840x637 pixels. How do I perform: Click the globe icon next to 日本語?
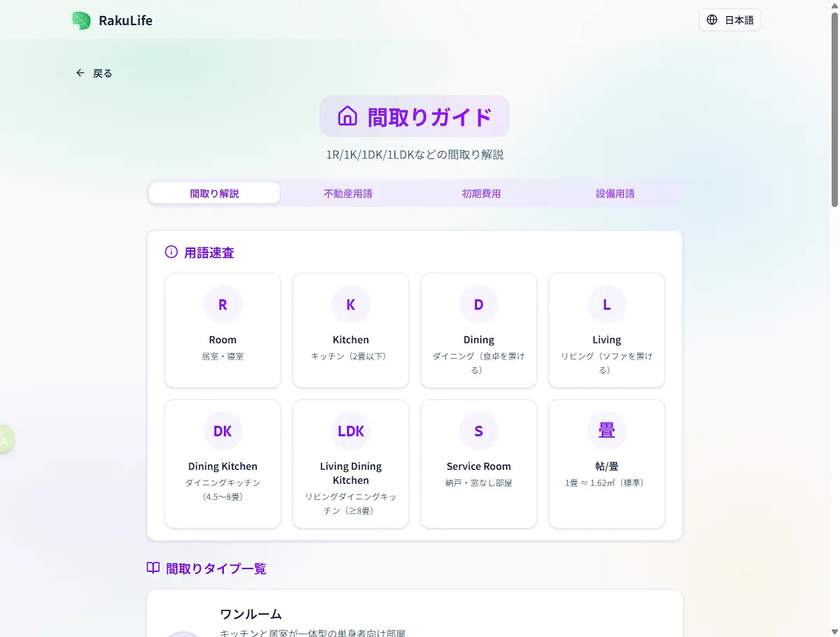pyautogui.click(x=711, y=20)
